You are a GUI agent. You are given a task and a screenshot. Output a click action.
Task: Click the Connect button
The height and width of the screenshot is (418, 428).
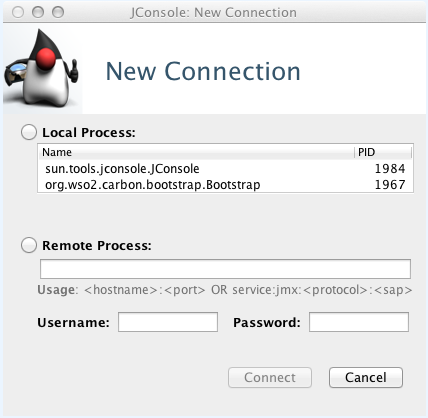pos(270,377)
